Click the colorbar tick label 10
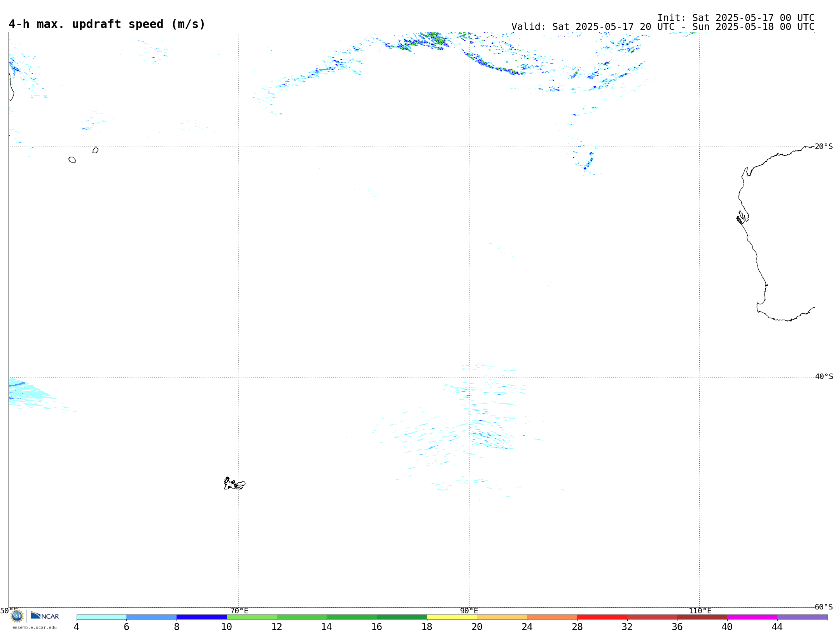 pyautogui.click(x=227, y=627)
